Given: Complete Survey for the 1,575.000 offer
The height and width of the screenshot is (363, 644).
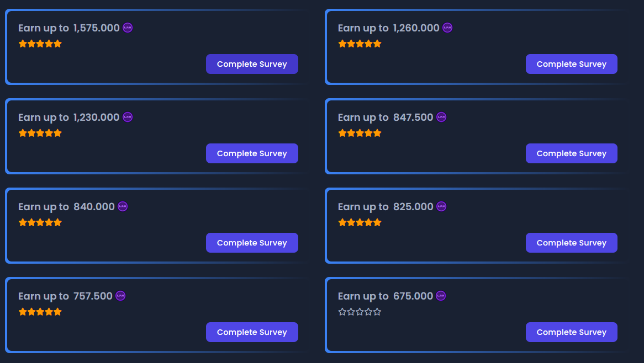Looking at the screenshot, I should (252, 64).
